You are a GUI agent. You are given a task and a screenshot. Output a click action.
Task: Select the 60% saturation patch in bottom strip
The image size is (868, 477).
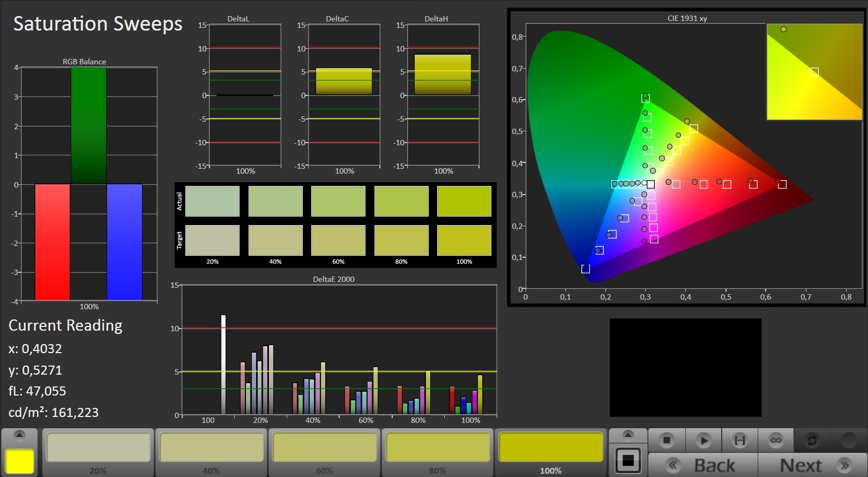point(325,448)
